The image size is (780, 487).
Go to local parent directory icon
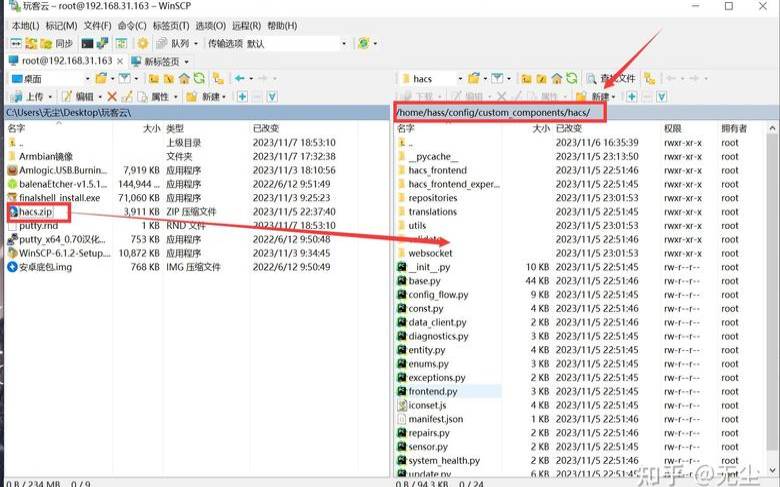[x=154, y=79]
